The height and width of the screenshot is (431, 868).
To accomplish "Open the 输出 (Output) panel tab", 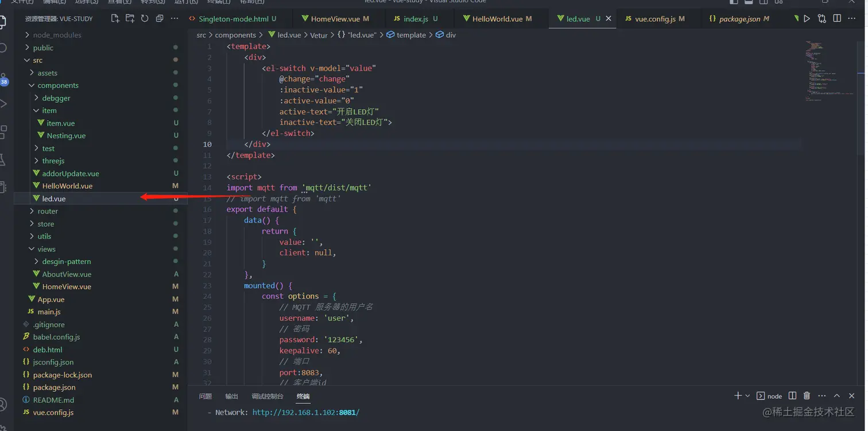I will (231, 396).
